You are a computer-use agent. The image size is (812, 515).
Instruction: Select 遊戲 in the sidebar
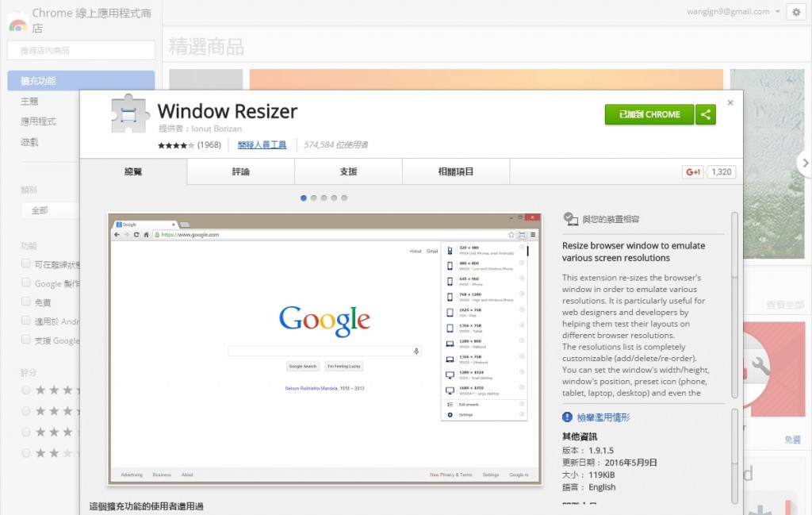click(x=29, y=142)
